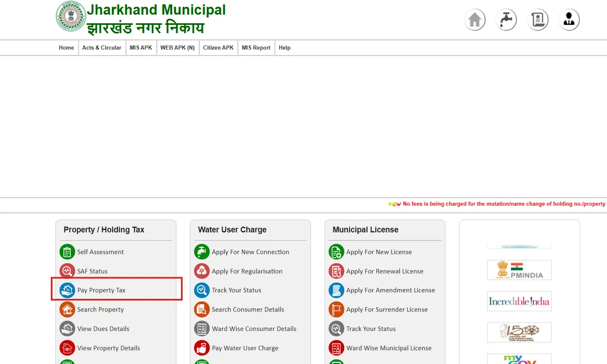The image size is (607, 364).
Task: Select Citizen APK in navigation bar
Action: (218, 48)
